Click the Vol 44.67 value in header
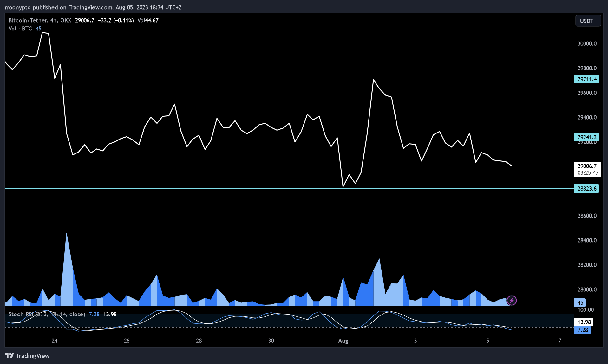This screenshot has width=608, height=364. 148,20
